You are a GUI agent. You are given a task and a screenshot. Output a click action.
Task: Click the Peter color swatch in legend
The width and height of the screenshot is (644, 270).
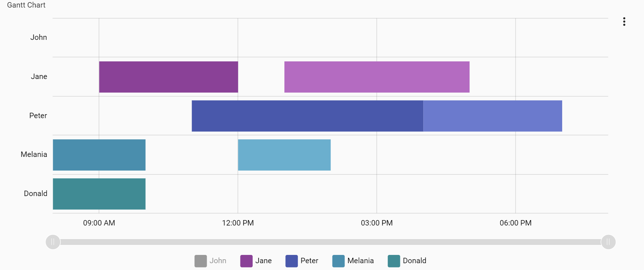tap(291, 261)
